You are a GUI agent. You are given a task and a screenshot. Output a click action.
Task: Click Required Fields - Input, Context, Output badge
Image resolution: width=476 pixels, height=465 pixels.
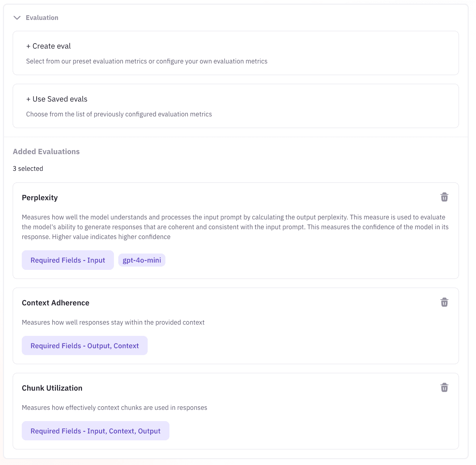click(95, 431)
